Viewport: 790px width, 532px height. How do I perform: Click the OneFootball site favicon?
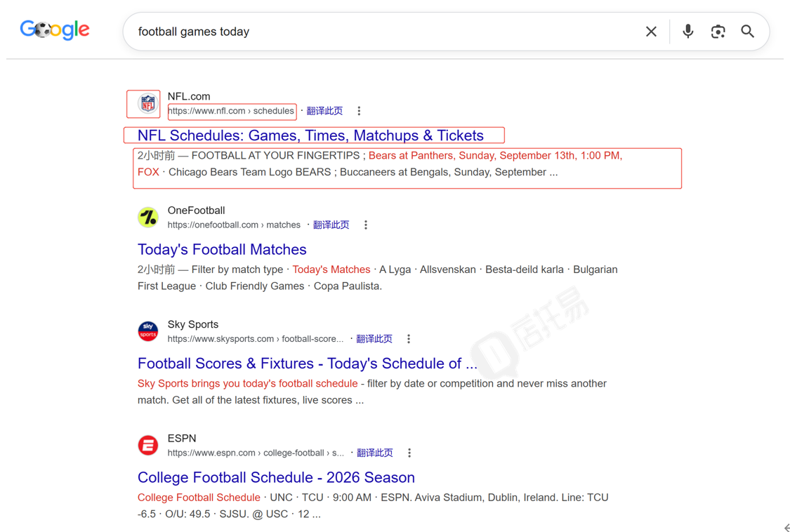coord(148,218)
